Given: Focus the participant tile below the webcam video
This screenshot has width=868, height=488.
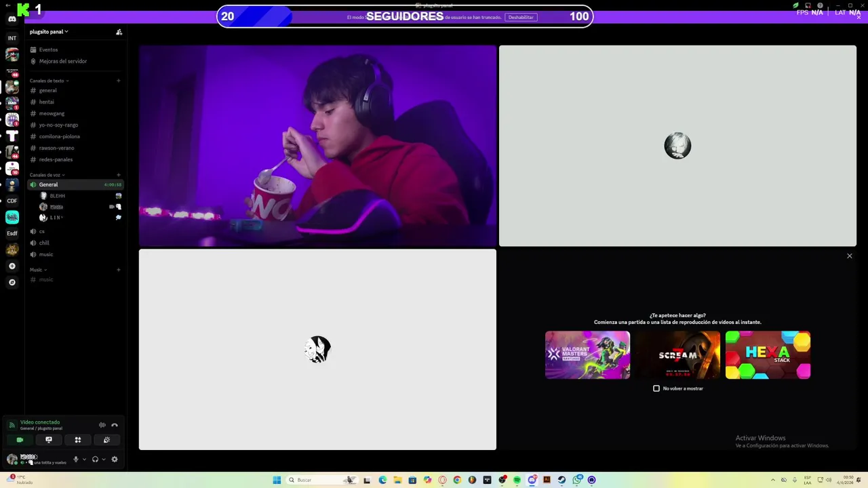Looking at the screenshot, I should coord(317,349).
